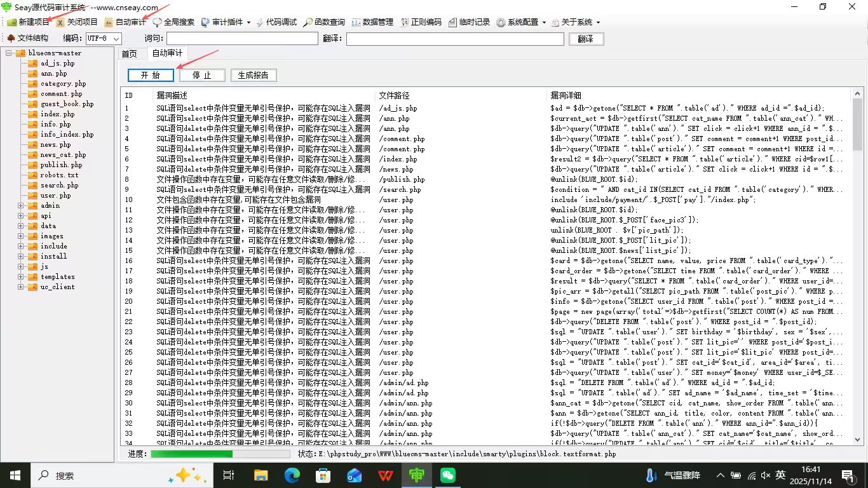The width and height of the screenshot is (868, 488).
Task: Select category.php in the file tree
Action: (63, 84)
